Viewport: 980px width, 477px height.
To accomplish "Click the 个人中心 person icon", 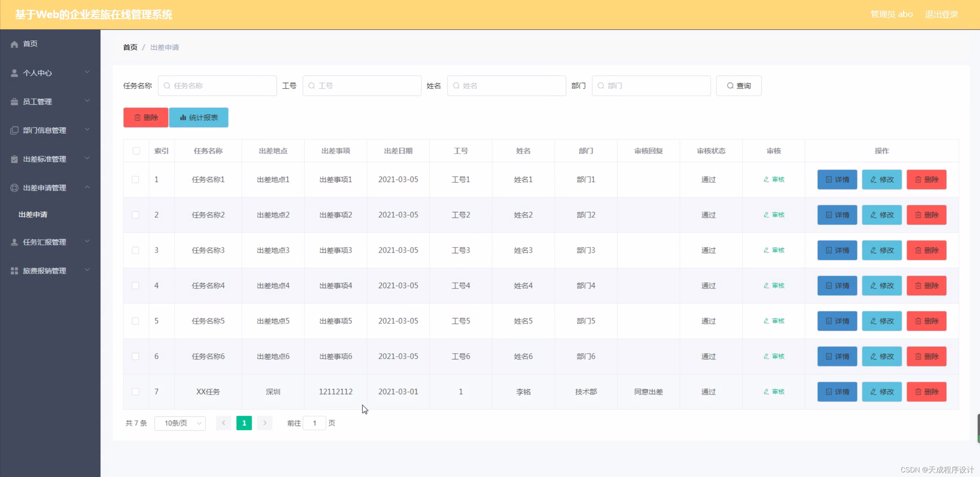I will (14, 72).
